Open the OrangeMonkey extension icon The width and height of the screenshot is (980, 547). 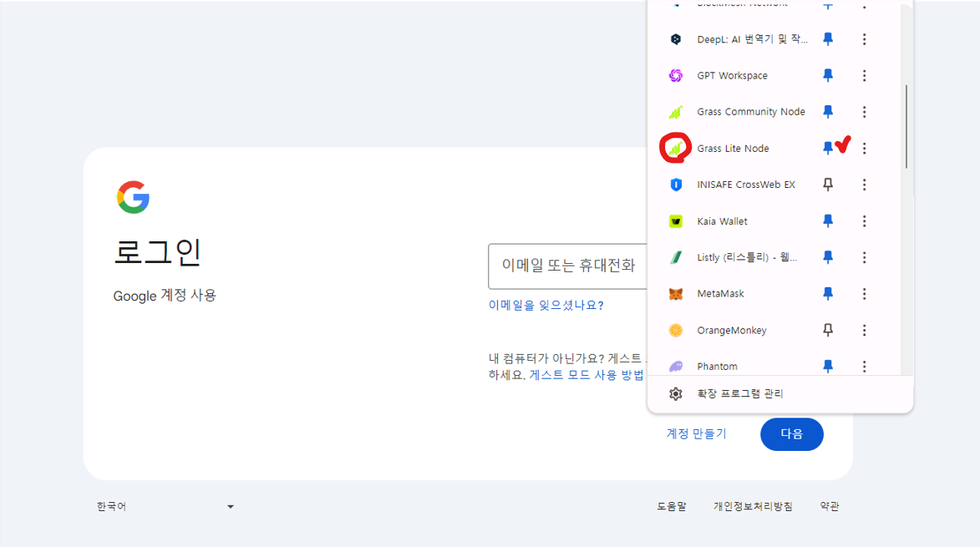coord(676,331)
